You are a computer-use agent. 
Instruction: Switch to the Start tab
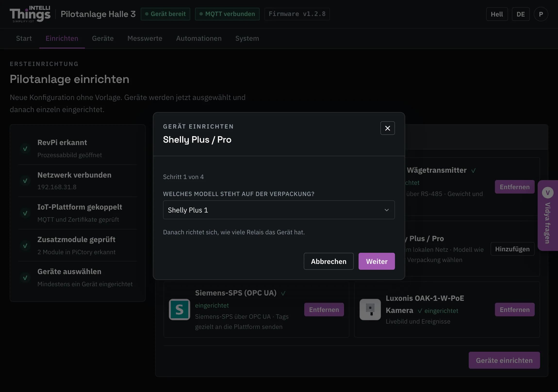(x=24, y=38)
